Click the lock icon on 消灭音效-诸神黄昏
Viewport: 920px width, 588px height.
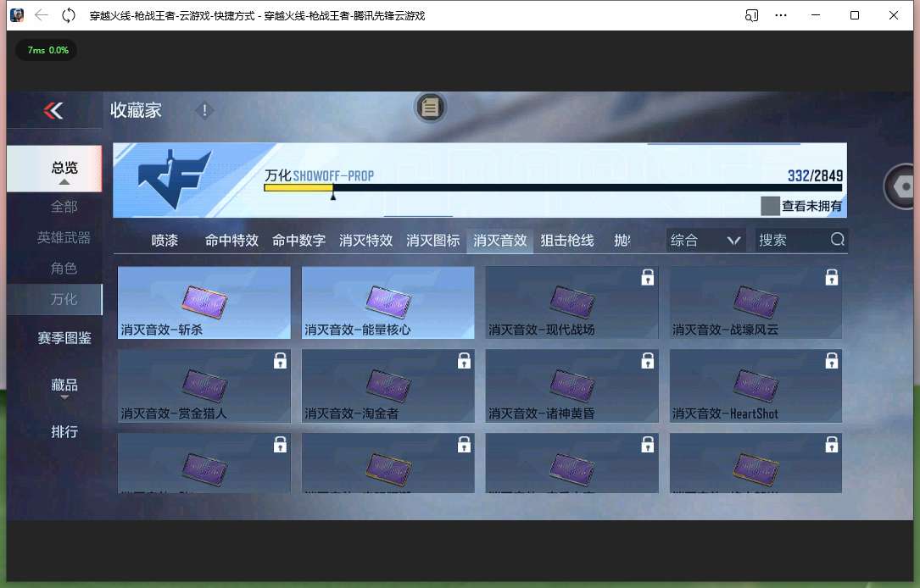click(x=647, y=361)
